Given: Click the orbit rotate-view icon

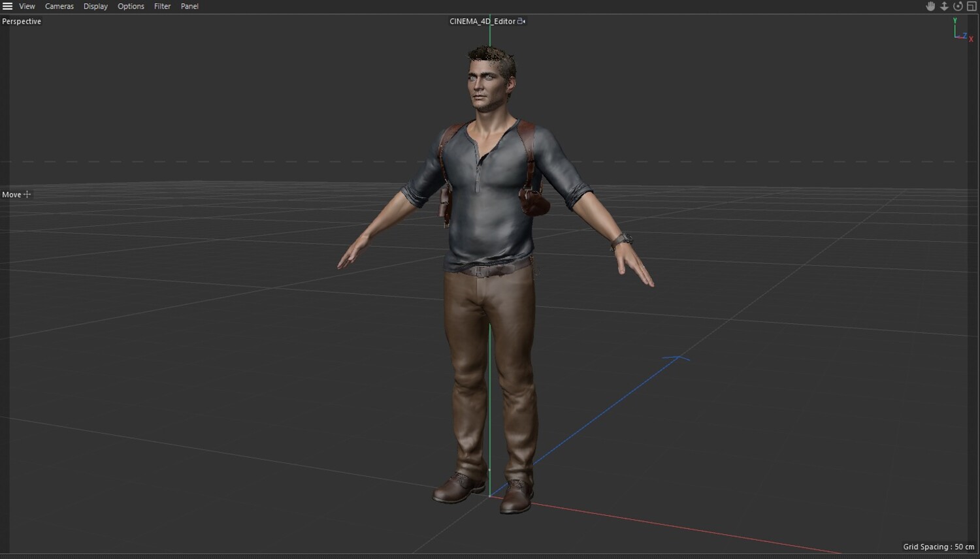Looking at the screenshot, I should click(958, 7).
